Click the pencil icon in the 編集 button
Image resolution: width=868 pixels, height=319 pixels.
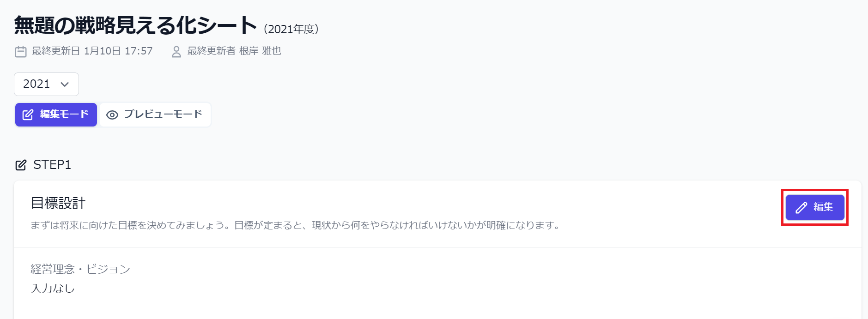[x=801, y=208]
